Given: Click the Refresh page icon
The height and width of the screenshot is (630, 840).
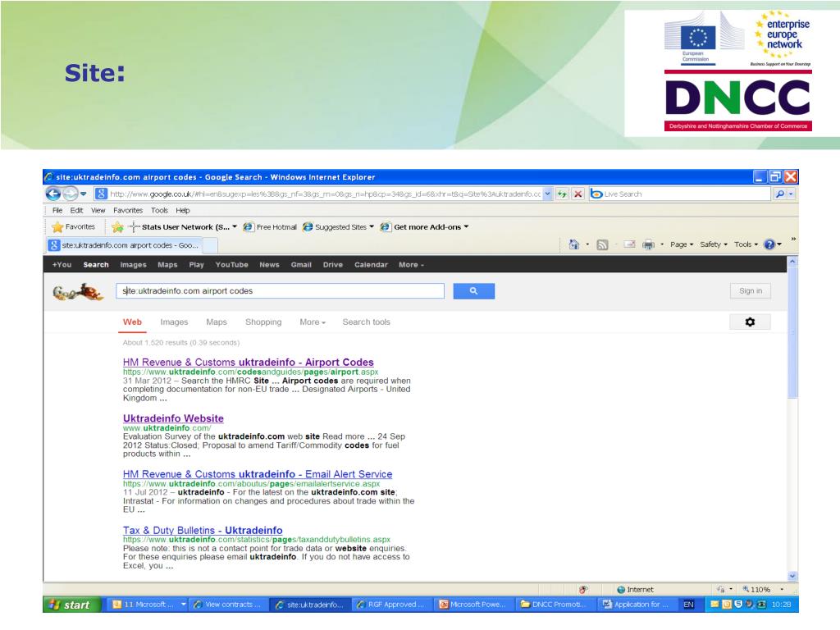Looking at the screenshot, I should point(562,194).
